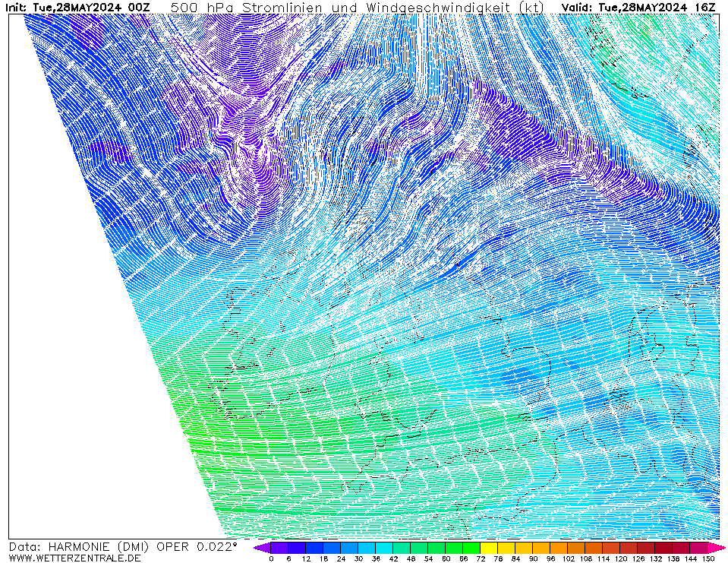Click the dark orange swatch between 102 and 108
This screenshot has width=728, height=563.
577,548
